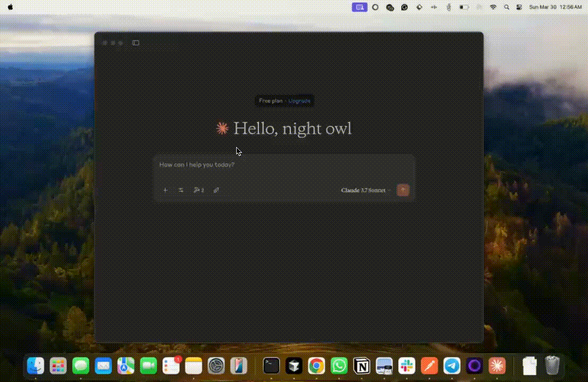Open Finder from the Dock
The width and height of the screenshot is (588, 382).
pos(36,366)
